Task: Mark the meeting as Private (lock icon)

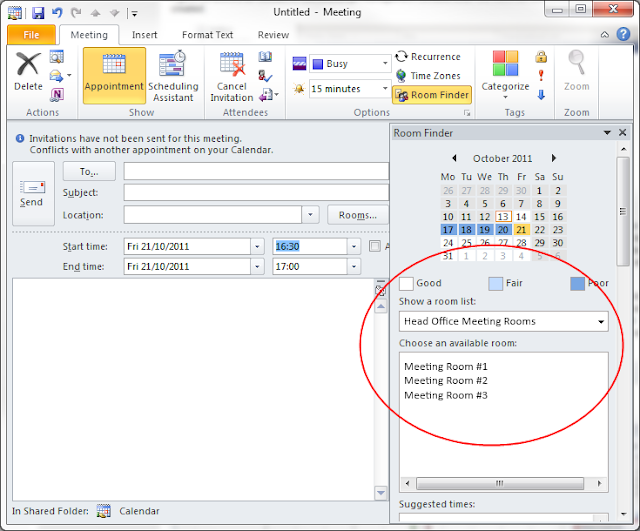Action: click(541, 57)
